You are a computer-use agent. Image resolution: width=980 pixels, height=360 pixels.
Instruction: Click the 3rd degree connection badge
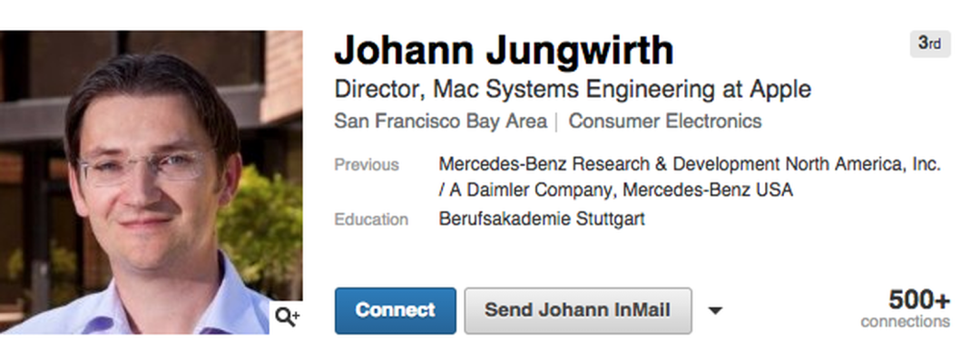click(930, 44)
